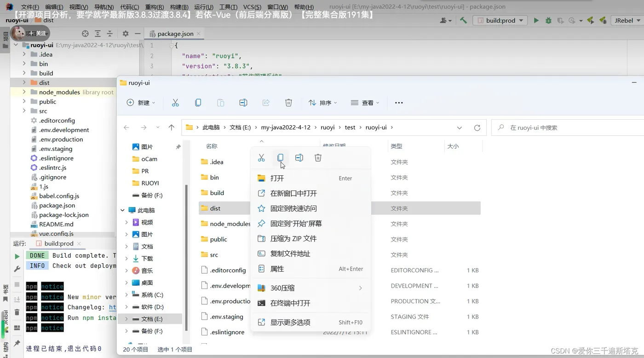Open the 构建(B) menu
644x358 pixels.
coord(178,7)
